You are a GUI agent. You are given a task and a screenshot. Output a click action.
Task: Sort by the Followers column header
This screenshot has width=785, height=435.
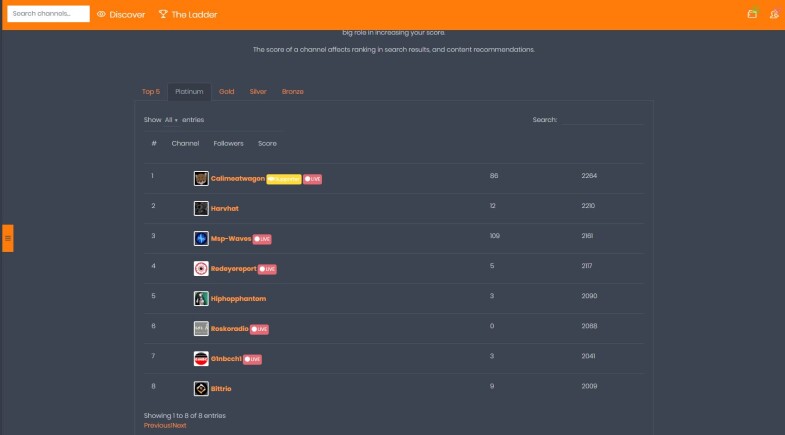point(228,144)
